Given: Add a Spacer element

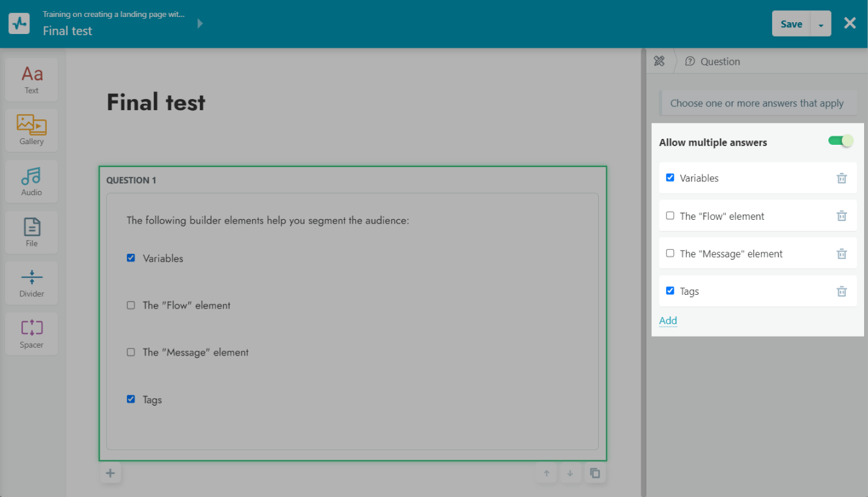Looking at the screenshot, I should [x=31, y=333].
